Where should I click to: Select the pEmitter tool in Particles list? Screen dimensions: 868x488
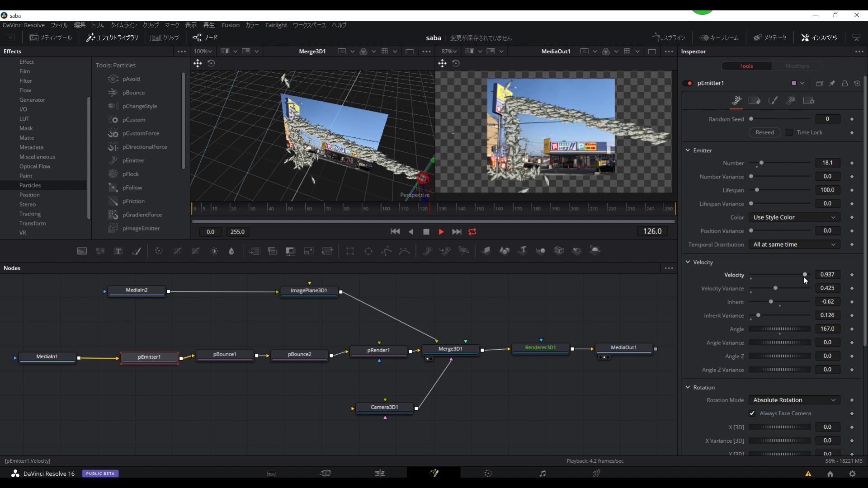(132, 160)
